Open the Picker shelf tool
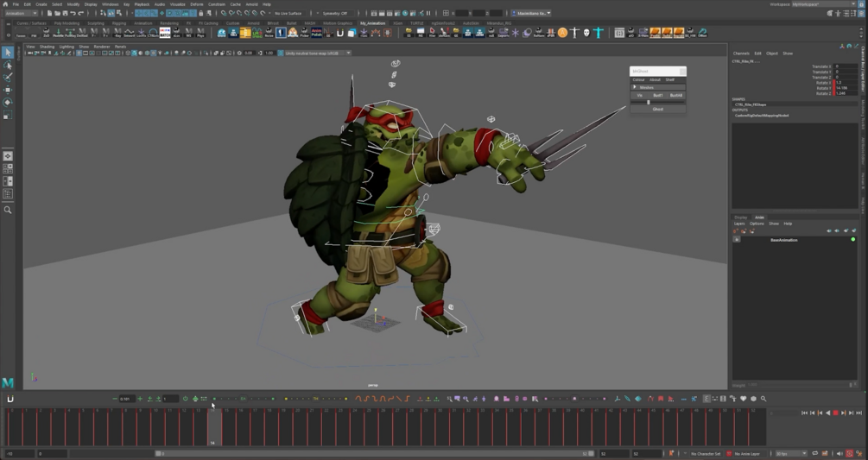The image size is (868, 460). point(305,33)
